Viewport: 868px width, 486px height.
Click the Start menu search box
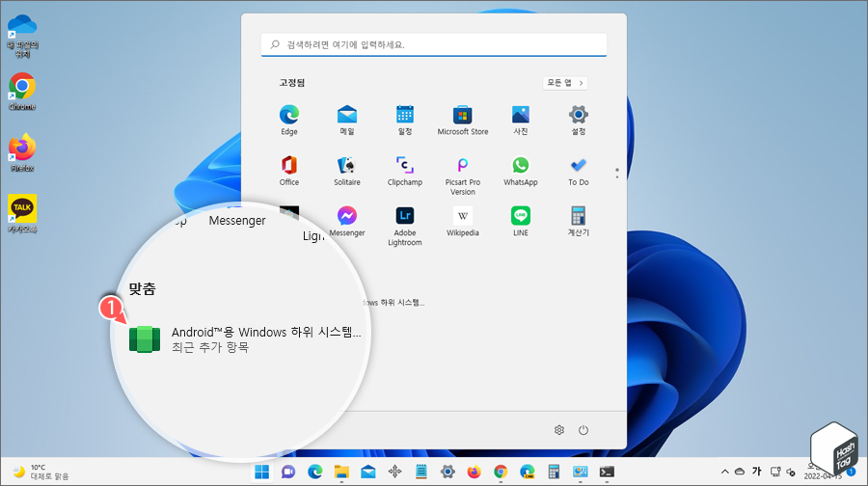point(434,44)
